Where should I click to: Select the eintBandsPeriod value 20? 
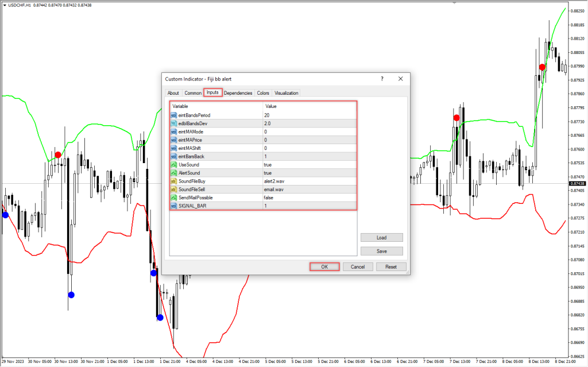[x=310, y=115]
